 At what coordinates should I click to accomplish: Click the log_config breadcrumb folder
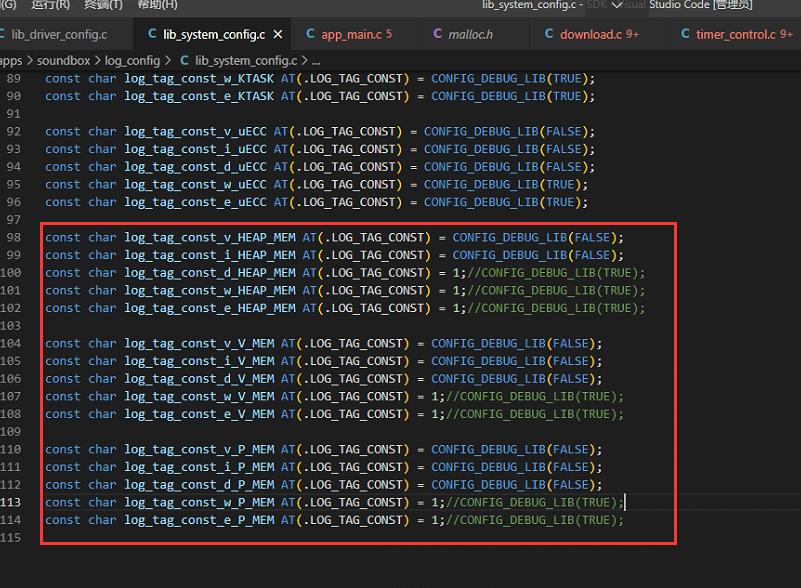[x=132, y=60]
